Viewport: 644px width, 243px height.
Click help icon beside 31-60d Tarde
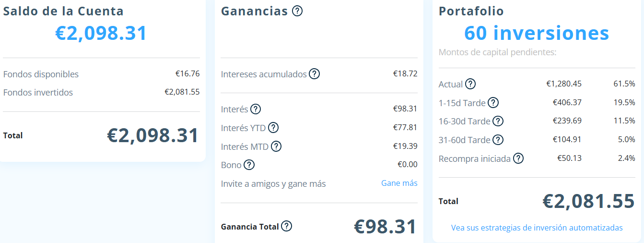point(498,140)
